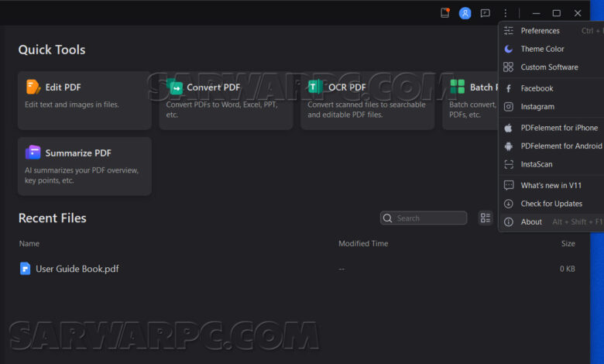Image resolution: width=604 pixels, height=364 pixels.
Task: Select PDFelement for iPhone
Action: (x=551, y=128)
